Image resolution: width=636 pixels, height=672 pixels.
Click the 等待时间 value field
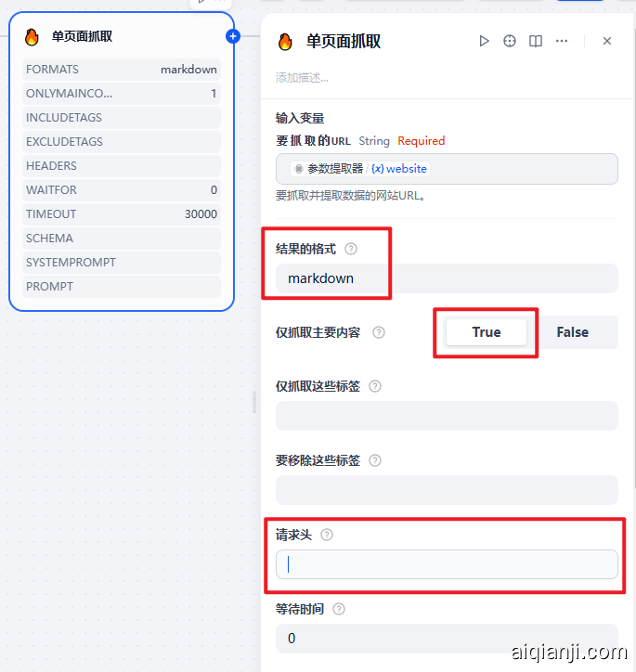click(447, 639)
